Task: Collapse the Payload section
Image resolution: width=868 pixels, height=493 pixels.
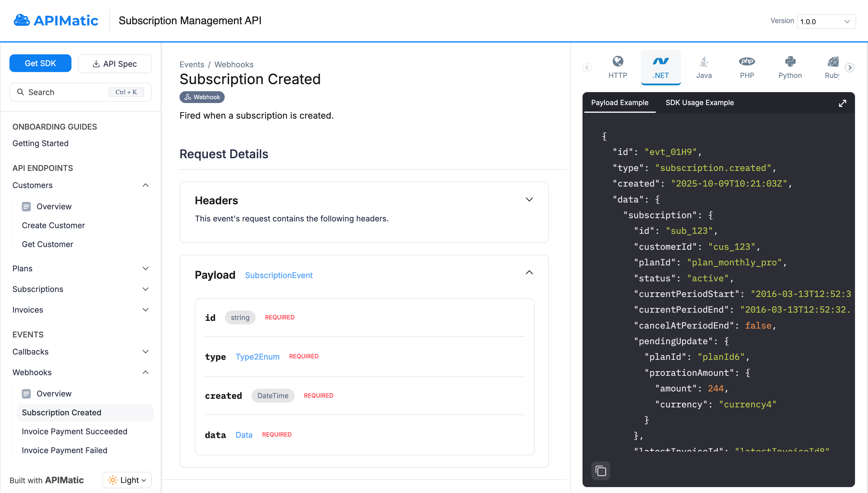Action: click(529, 272)
